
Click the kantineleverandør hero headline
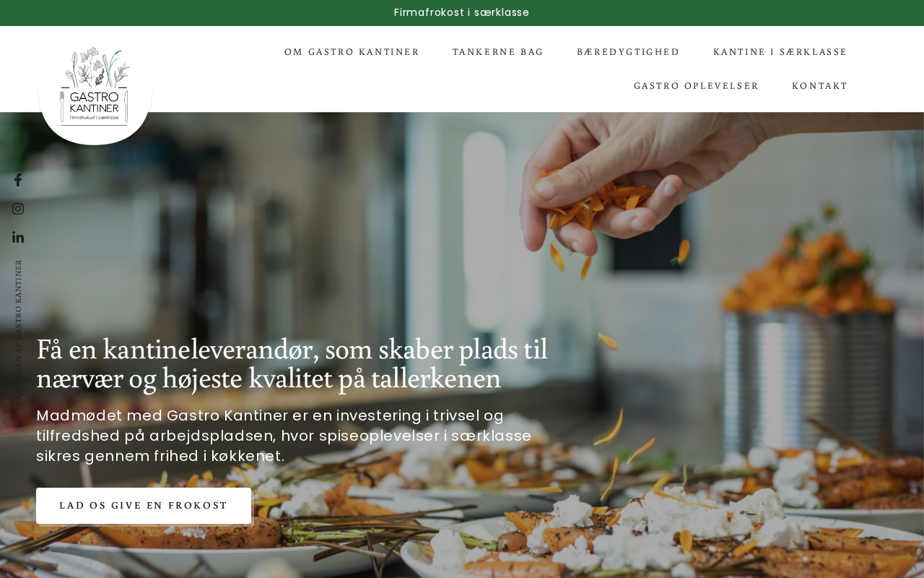tap(292, 363)
